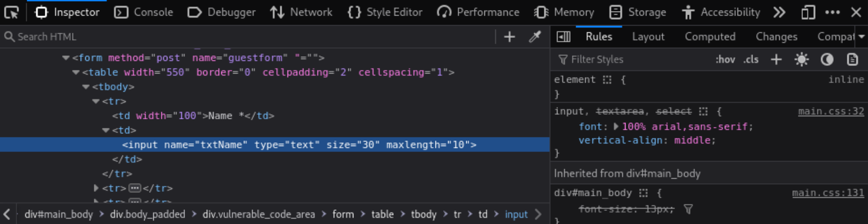Switch to the Console tab

[x=144, y=12]
